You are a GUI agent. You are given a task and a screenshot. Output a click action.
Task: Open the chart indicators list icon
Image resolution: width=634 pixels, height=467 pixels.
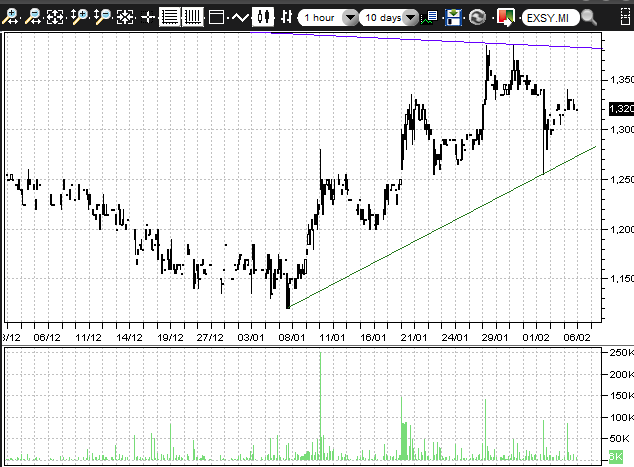(x=429, y=17)
